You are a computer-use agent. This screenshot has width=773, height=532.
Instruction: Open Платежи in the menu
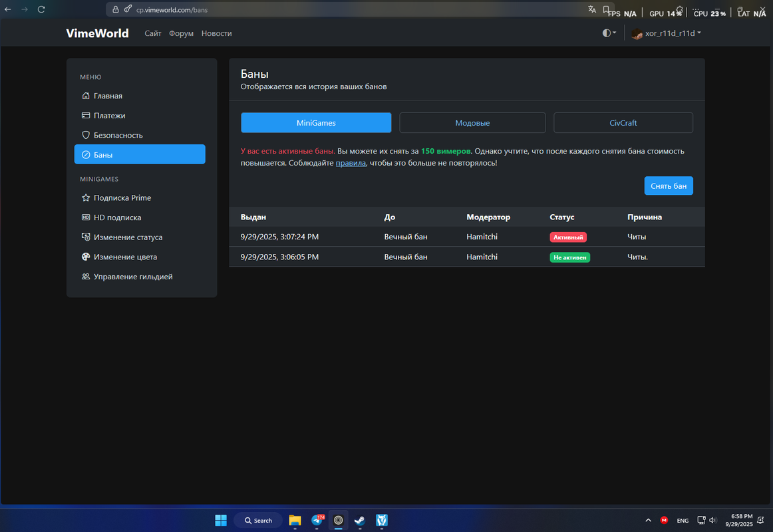(140, 115)
